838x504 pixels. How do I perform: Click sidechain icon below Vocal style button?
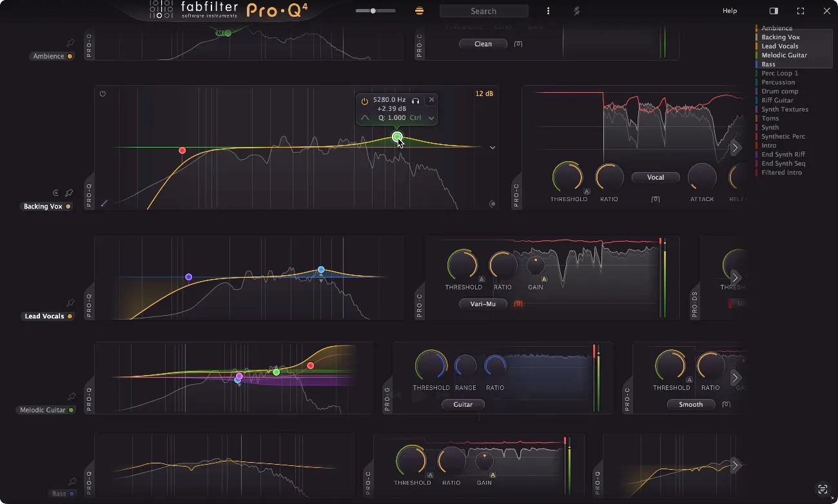click(x=656, y=199)
